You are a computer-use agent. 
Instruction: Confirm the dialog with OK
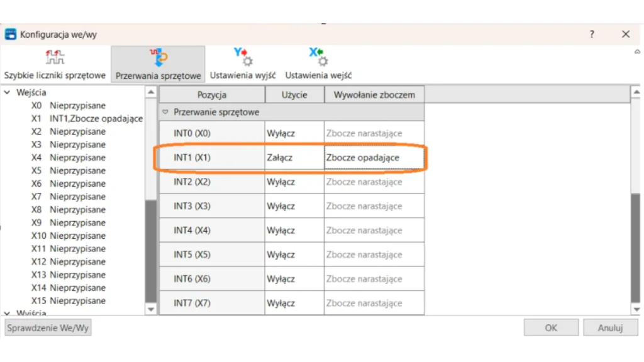pyautogui.click(x=551, y=328)
